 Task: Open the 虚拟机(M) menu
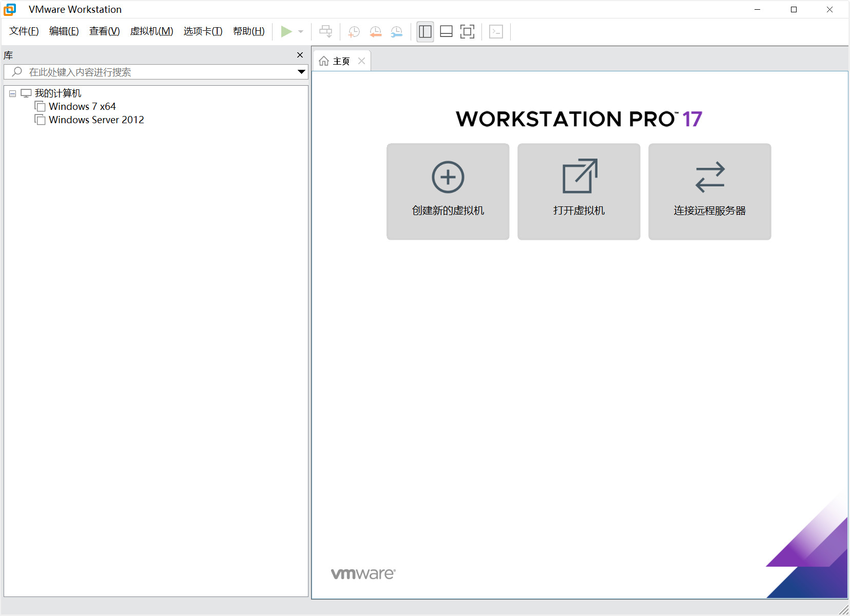point(151,31)
